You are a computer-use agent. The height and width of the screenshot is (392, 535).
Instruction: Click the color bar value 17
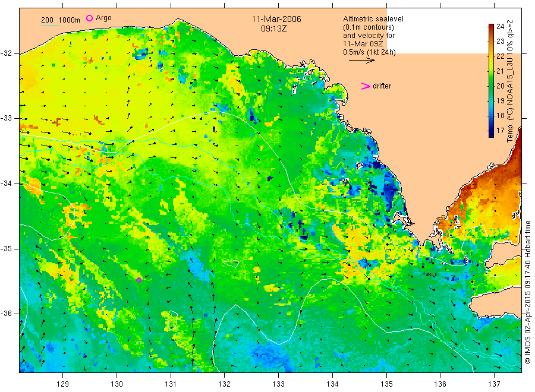[500, 131]
